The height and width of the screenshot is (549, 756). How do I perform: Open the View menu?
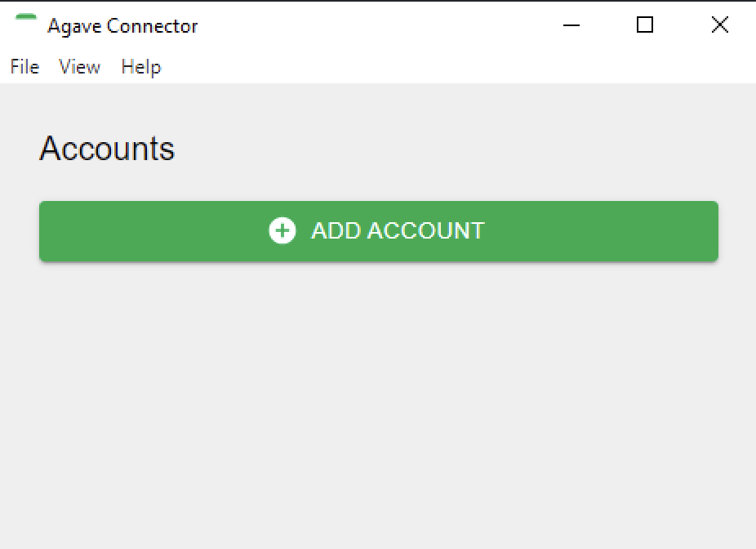79,67
